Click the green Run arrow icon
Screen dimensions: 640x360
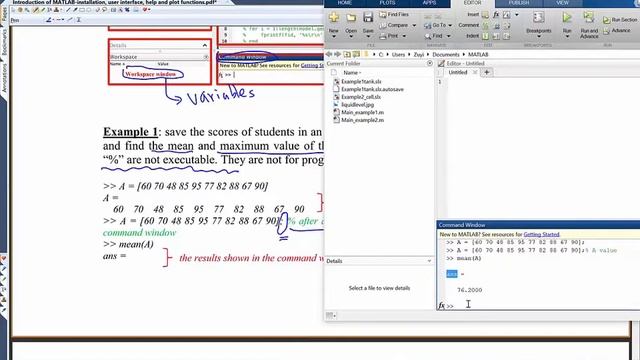click(x=567, y=17)
